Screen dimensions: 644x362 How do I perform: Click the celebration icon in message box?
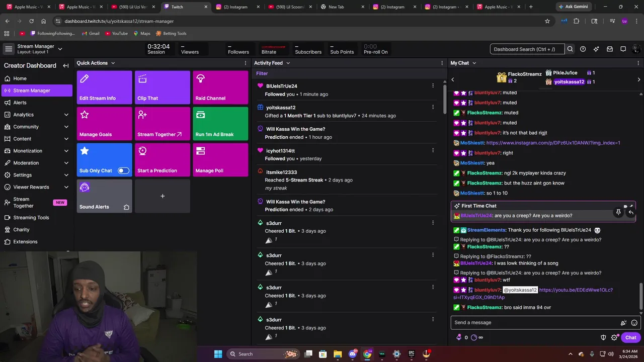click(x=624, y=323)
